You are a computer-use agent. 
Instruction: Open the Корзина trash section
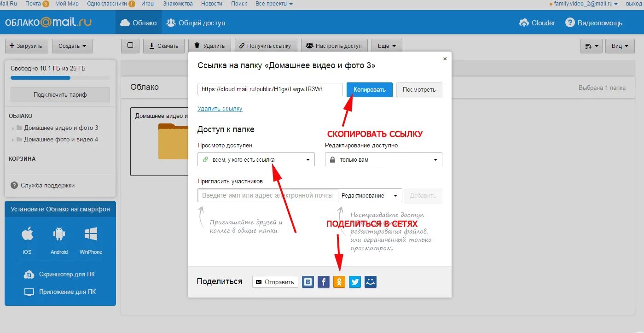pyautogui.click(x=22, y=159)
